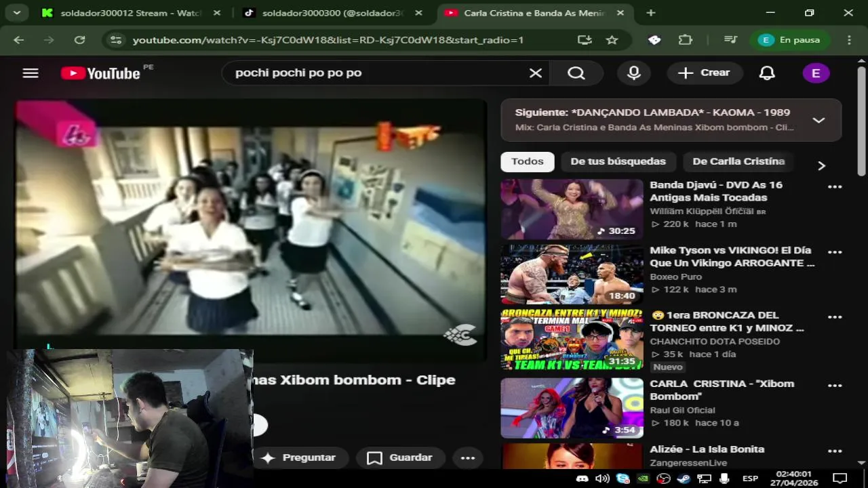
Task: Click the Preguntar button
Action: coord(299,458)
